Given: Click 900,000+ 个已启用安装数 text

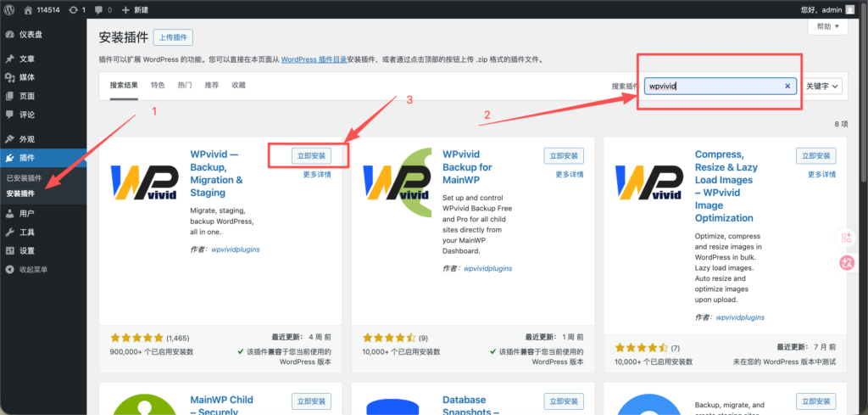Looking at the screenshot, I should click(x=152, y=352).
